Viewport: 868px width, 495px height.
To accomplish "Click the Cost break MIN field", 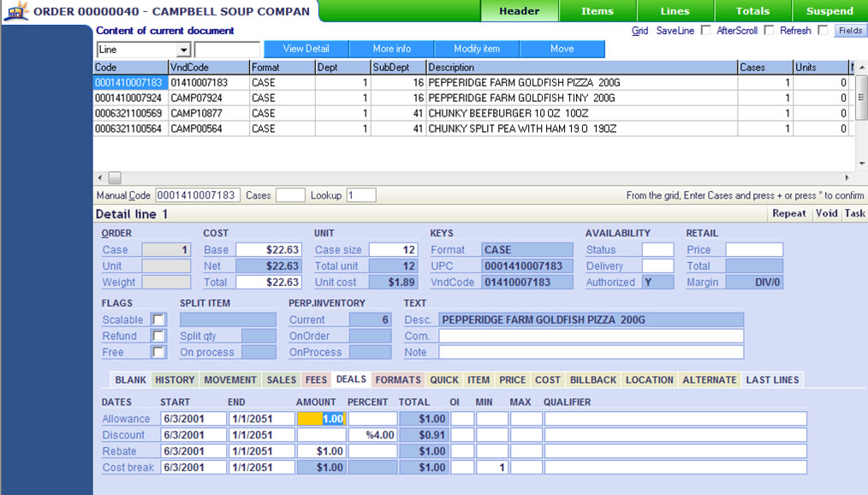I will tap(491, 468).
